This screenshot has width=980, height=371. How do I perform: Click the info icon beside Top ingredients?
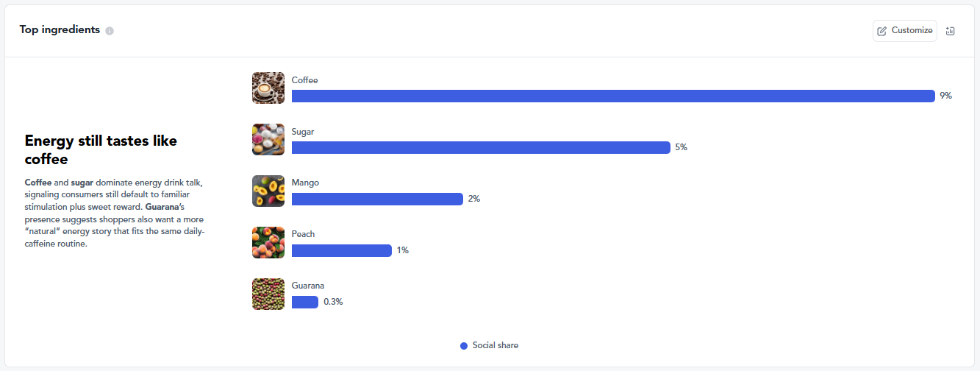click(110, 31)
